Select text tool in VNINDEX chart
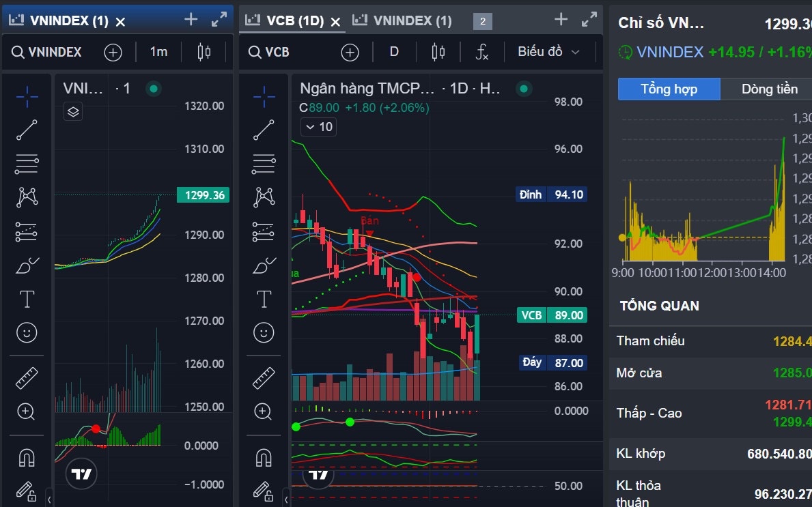Image resolution: width=812 pixels, height=507 pixels. (x=27, y=299)
